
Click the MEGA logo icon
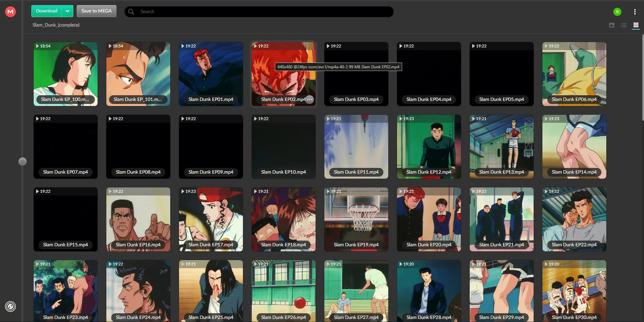(10, 12)
